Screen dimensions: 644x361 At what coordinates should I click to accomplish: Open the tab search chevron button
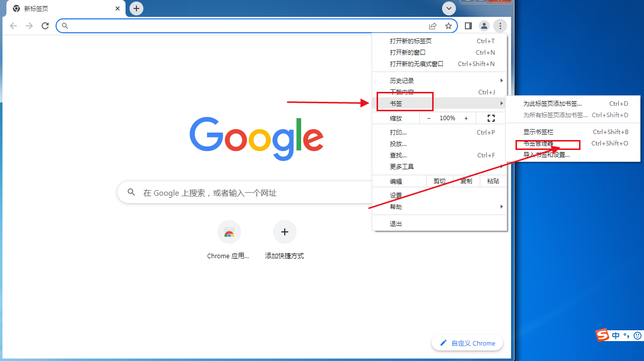(449, 8)
